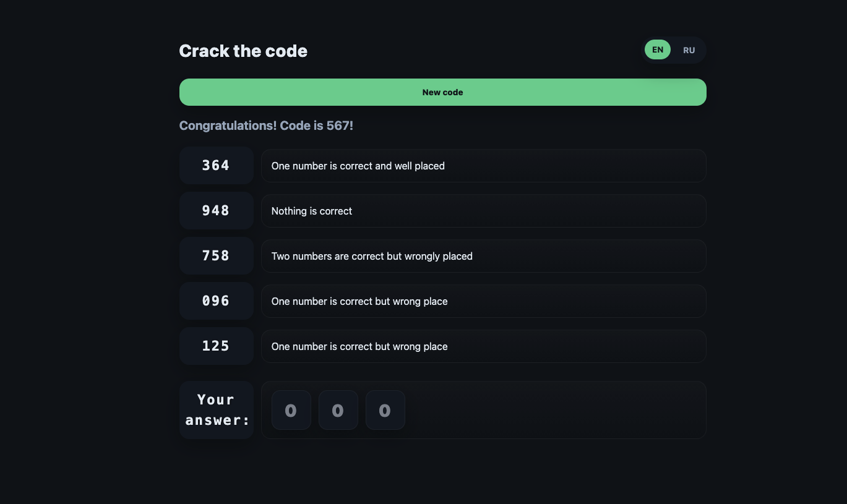
Task: Click the guess code 125
Action: pyautogui.click(x=216, y=346)
